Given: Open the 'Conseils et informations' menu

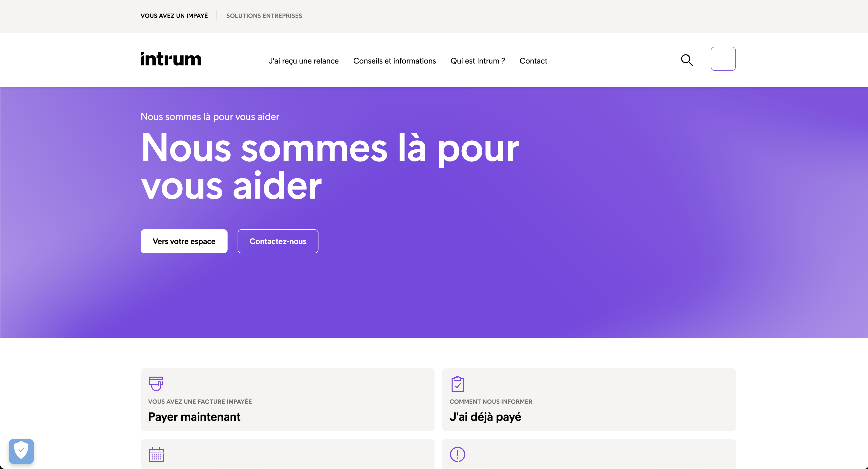Looking at the screenshot, I should pyautogui.click(x=394, y=61).
